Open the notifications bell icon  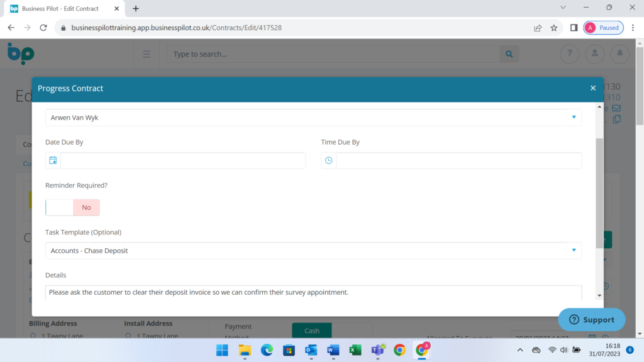(x=619, y=54)
